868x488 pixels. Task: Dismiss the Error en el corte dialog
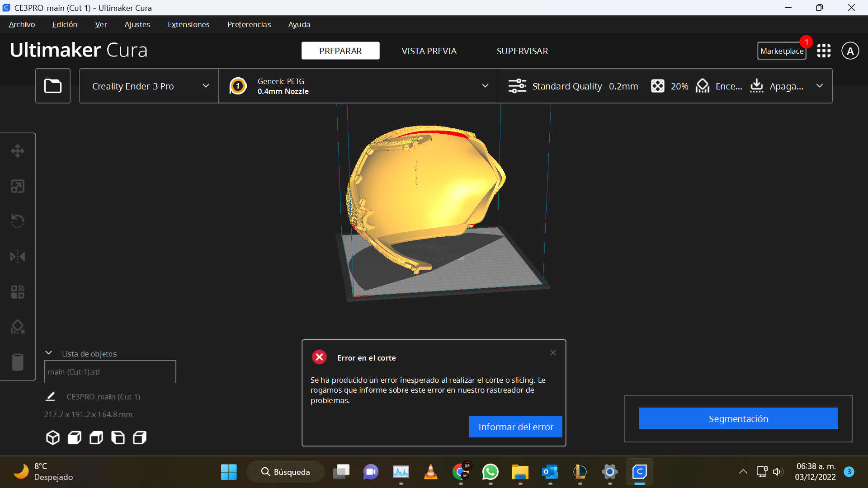pyautogui.click(x=553, y=352)
